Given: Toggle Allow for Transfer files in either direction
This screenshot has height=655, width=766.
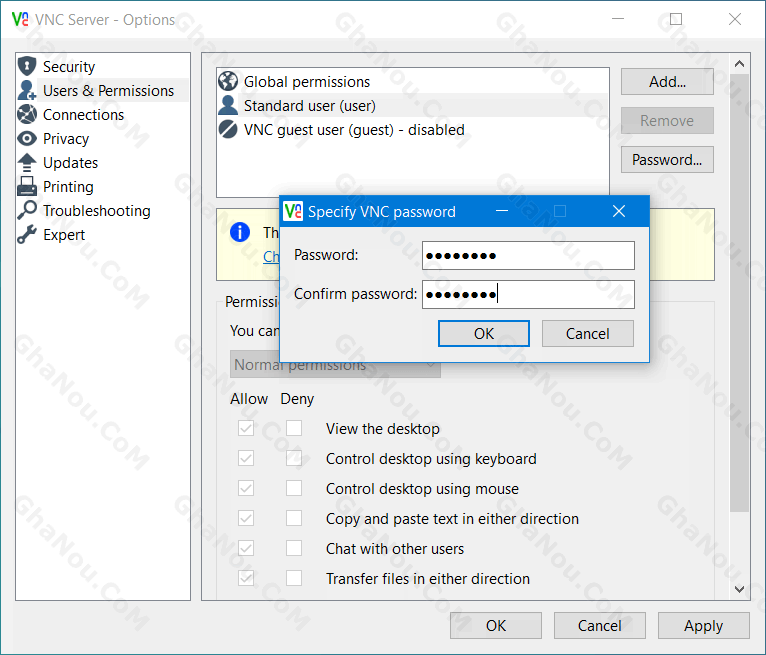Looking at the screenshot, I should (x=246, y=578).
